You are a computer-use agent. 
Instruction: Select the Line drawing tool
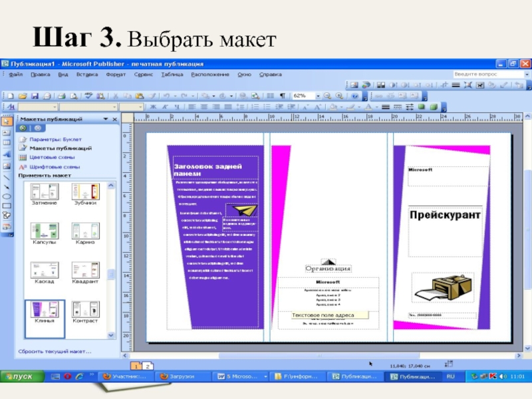[x=7, y=177]
